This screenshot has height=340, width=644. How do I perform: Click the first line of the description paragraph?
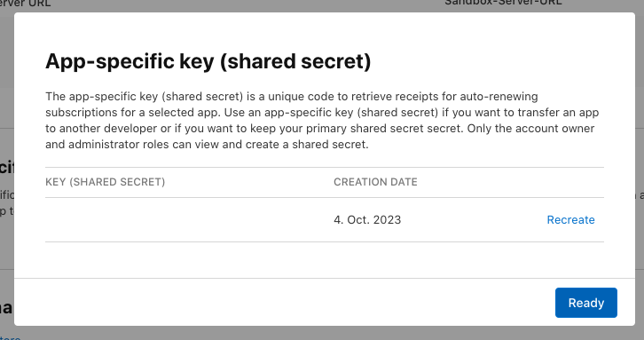coord(292,97)
